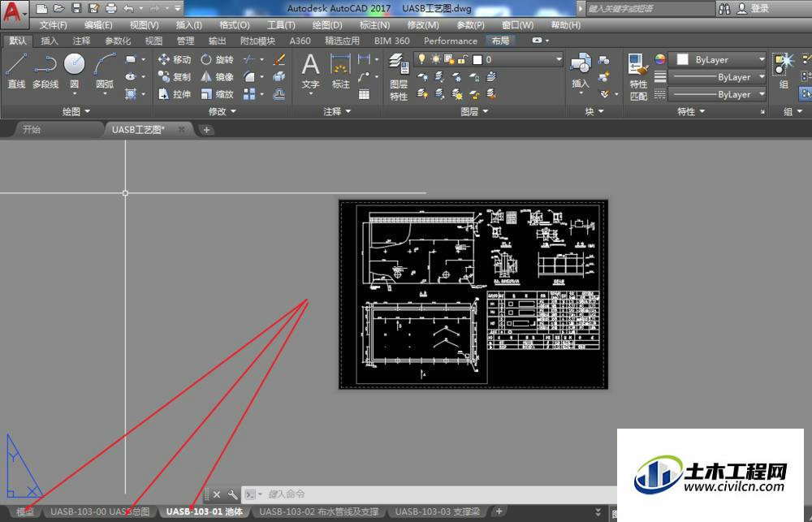Click the new drawing tab plus button

206,130
